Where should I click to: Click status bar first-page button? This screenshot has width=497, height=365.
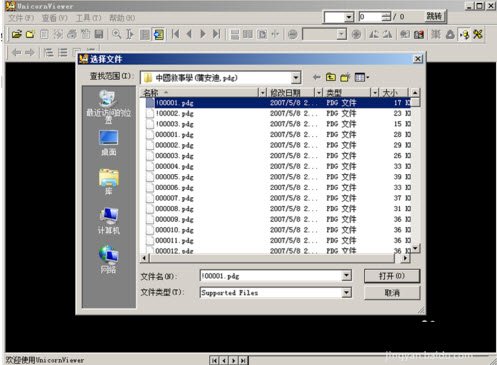(x=214, y=360)
